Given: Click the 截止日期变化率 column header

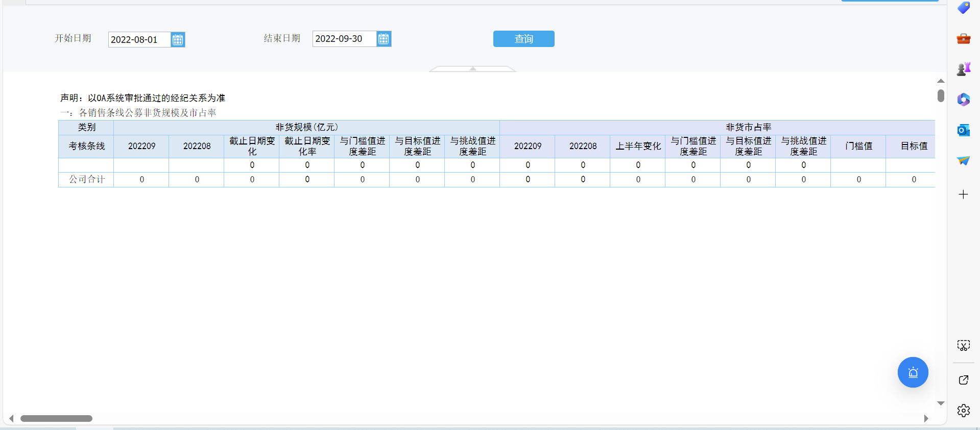Looking at the screenshot, I should point(307,146).
